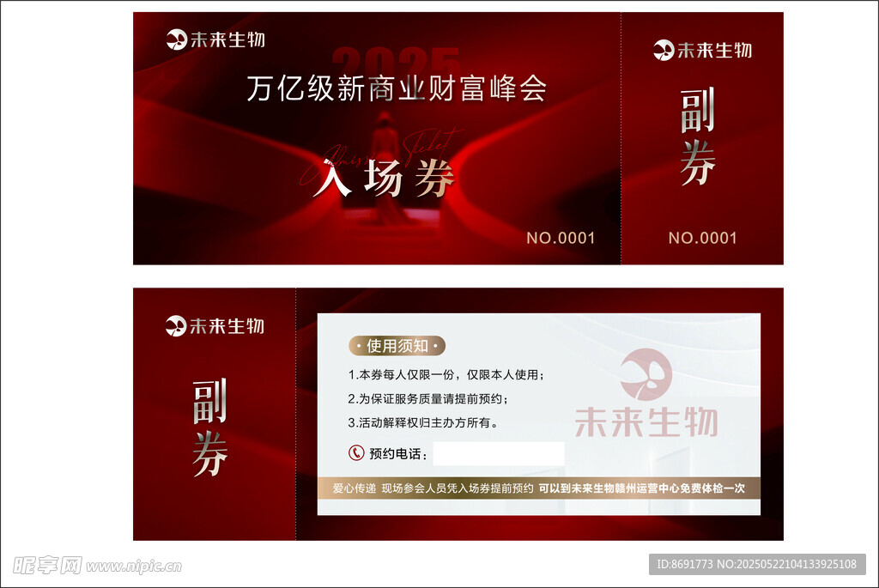The height and width of the screenshot is (588, 879).
Task: Click the red phone icon beside 预约电话
Action: click(x=356, y=452)
